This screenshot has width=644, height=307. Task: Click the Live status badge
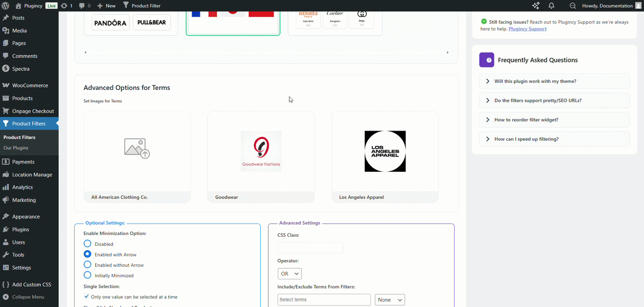click(x=52, y=6)
